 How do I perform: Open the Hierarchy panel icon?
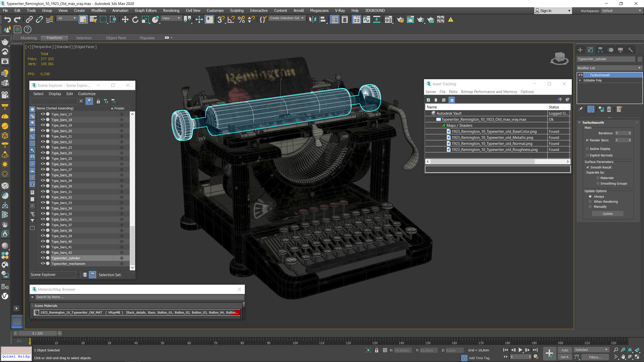point(600,50)
